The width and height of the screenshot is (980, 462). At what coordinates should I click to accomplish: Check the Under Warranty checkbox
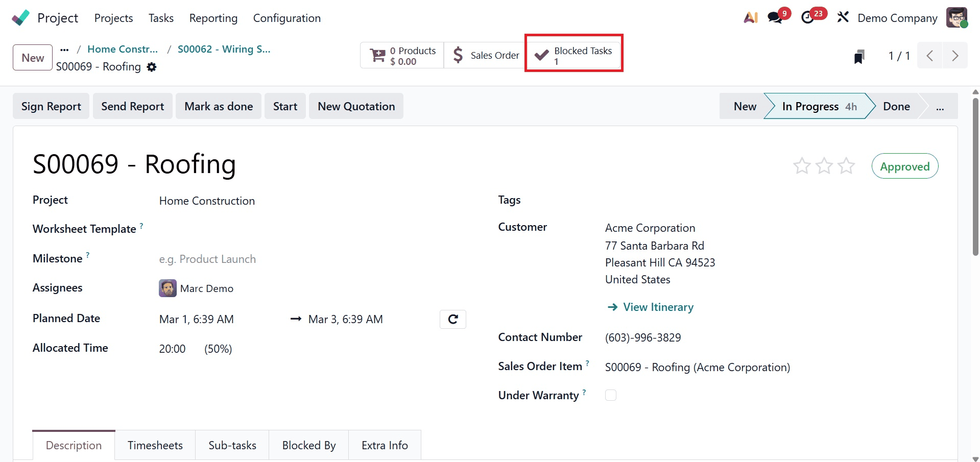coord(610,395)
